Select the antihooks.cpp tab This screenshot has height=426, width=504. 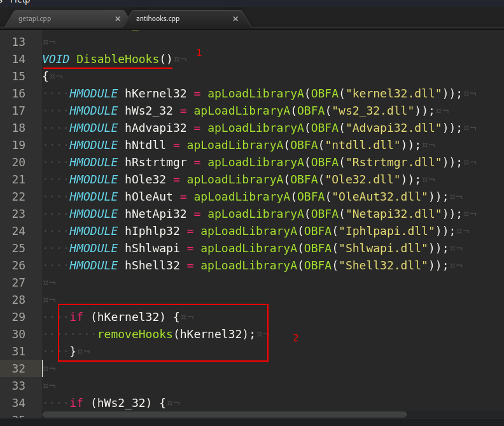point(158,18)
